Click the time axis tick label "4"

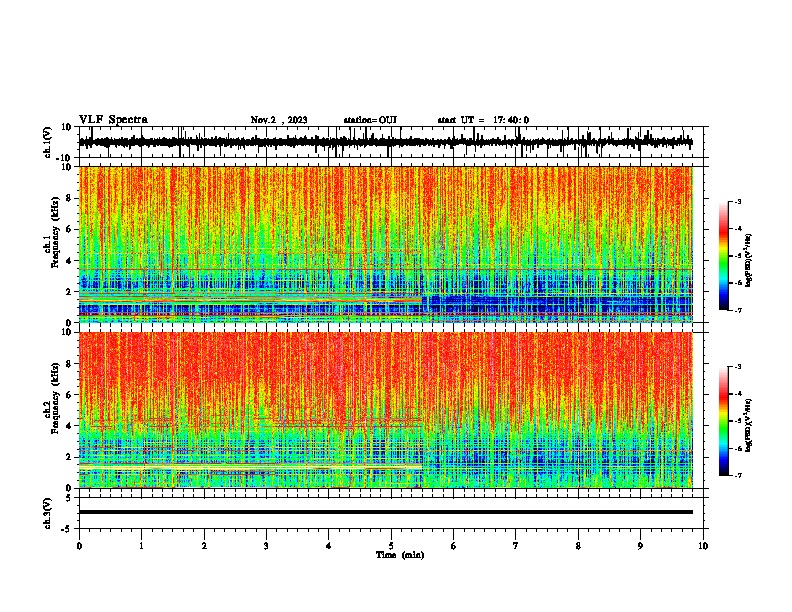coord(329,546)
